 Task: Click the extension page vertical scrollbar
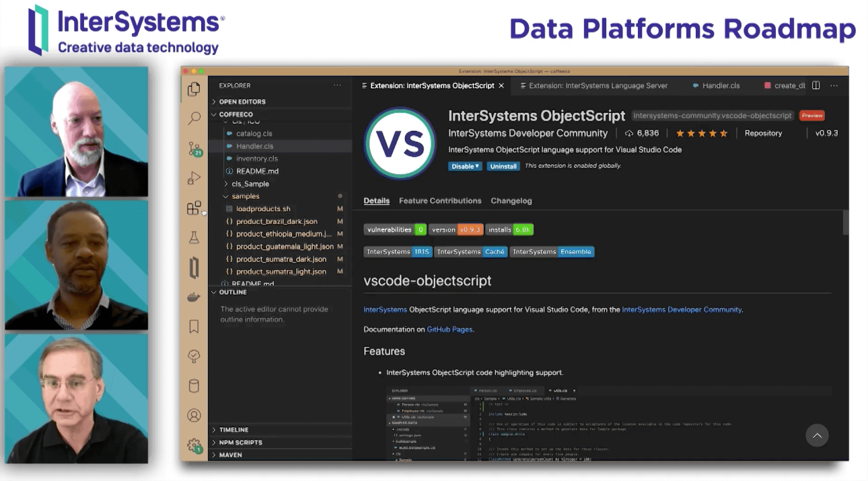tap(845, 223)
